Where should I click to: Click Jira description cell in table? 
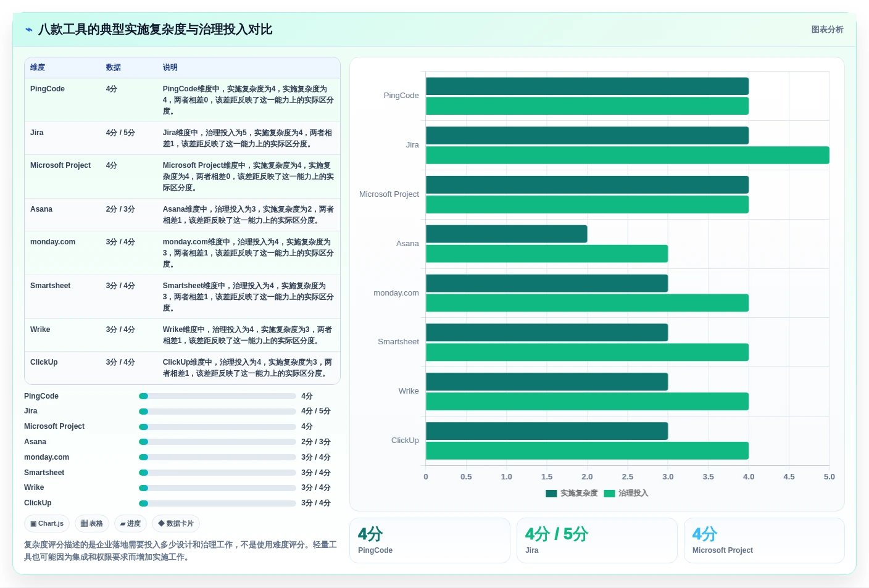pos(248,138)
